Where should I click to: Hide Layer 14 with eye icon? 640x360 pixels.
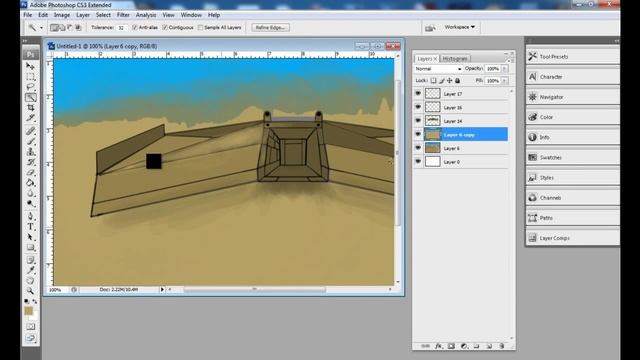coord(418,120)
